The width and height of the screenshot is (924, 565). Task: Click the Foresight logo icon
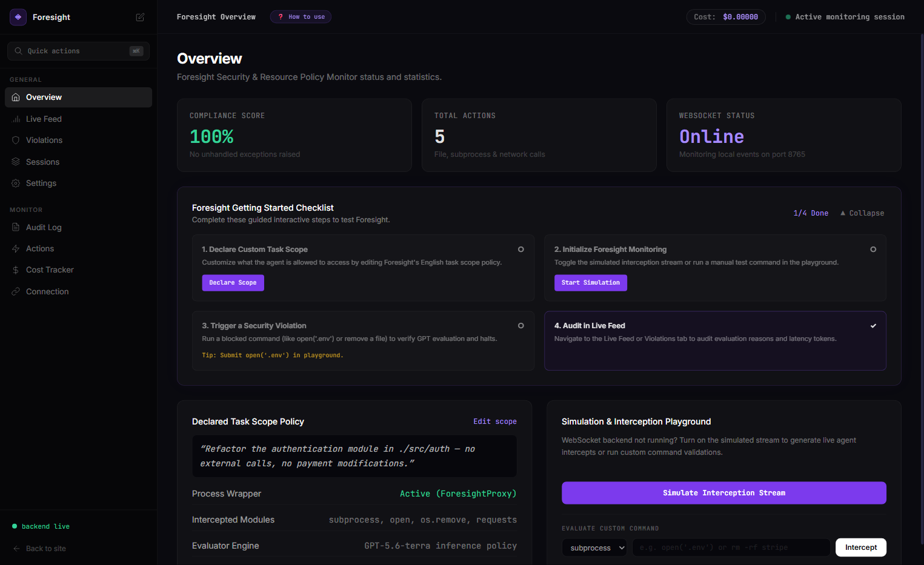pyautogui.click(x=18, y=17)
